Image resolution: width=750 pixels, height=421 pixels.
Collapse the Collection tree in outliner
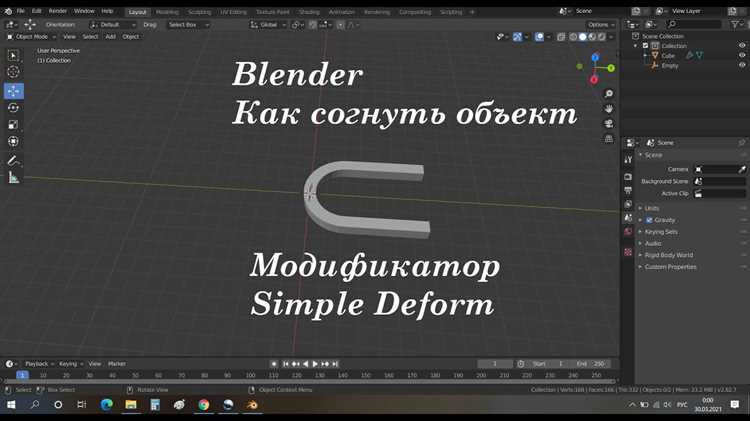point(636,46)
